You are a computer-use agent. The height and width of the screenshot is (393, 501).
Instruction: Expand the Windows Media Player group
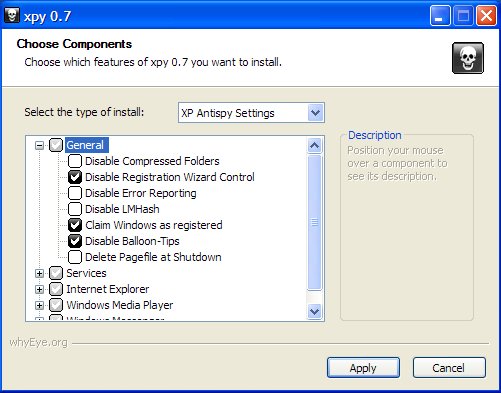pyautogui.click(x=39, y=305)
